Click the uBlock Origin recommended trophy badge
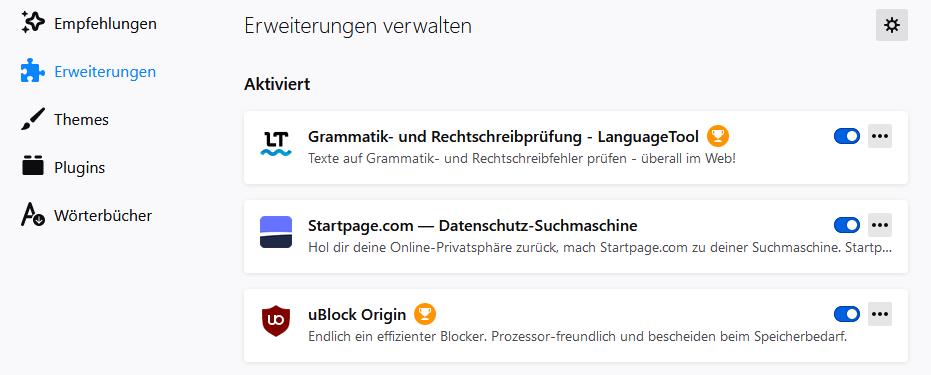 (x=425, y=314)
